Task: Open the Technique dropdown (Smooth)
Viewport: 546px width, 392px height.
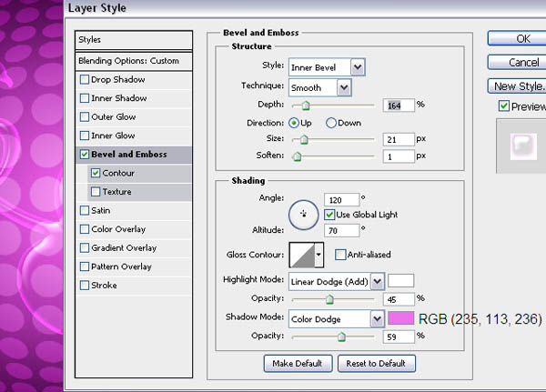Action: click(319, 88)
